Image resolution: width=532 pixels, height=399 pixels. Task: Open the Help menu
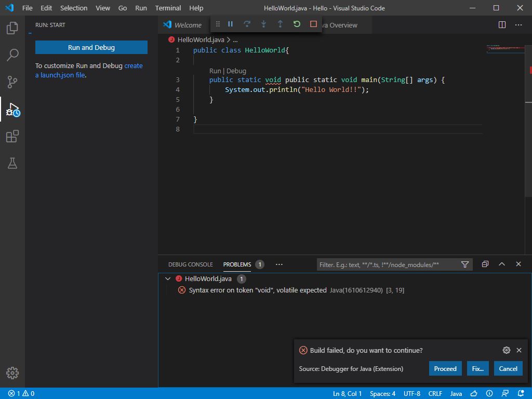[x=196, y=8]
